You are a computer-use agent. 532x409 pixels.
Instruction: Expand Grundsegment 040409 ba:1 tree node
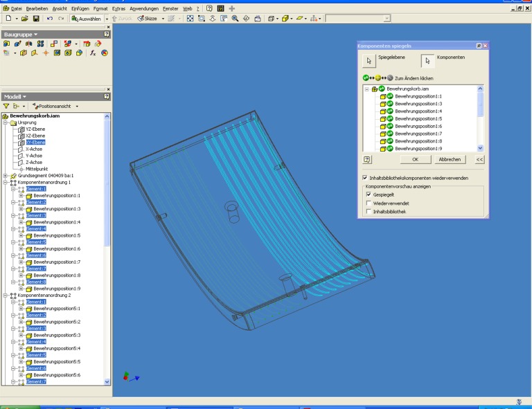(6, 175)
